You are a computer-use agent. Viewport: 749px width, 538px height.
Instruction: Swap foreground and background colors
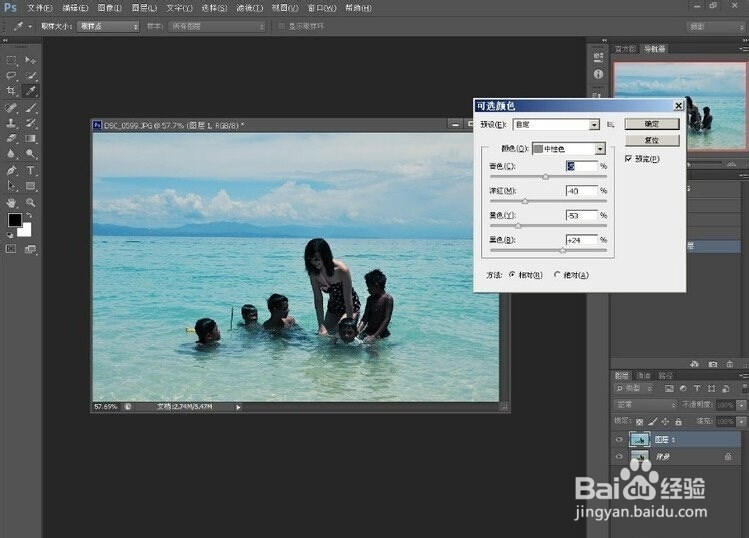[29, 215]
